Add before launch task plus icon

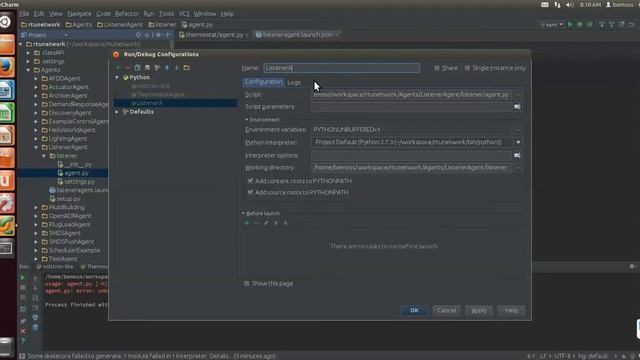(247, 223)
